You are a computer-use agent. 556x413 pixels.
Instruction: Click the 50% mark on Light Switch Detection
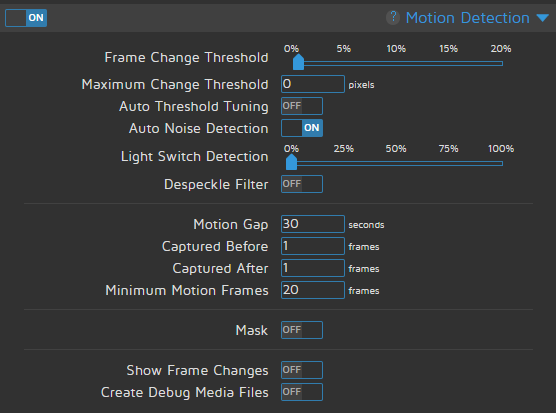tap(396, 149)
